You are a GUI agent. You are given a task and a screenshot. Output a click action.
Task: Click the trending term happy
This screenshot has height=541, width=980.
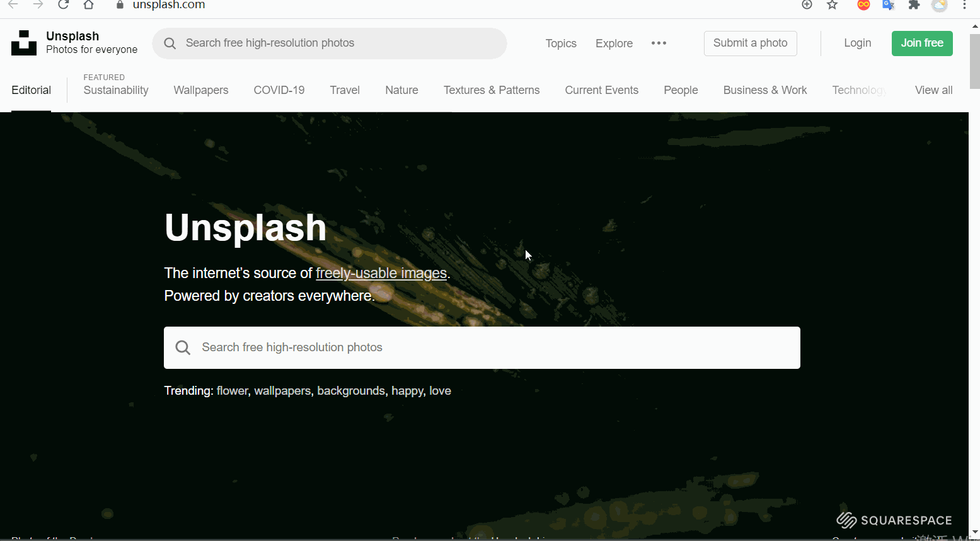coord(407,391)
